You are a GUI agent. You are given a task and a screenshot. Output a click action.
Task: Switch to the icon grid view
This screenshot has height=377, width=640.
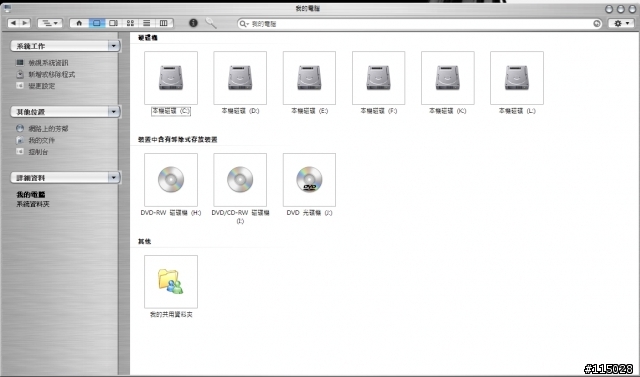[x=130, y=23]
